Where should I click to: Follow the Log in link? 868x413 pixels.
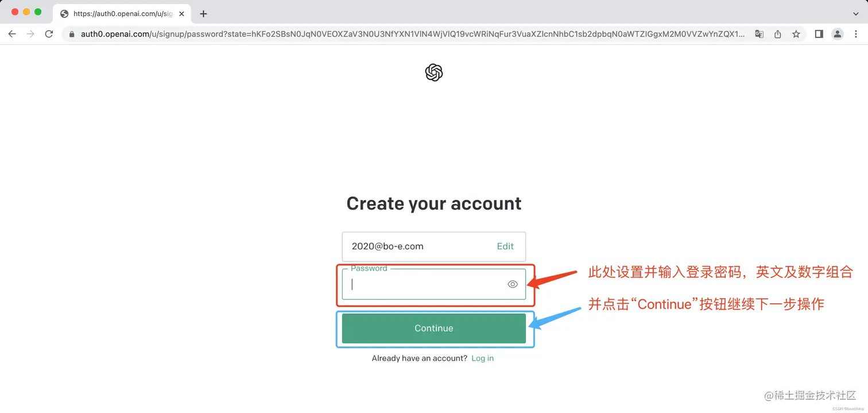pos(482,358)
